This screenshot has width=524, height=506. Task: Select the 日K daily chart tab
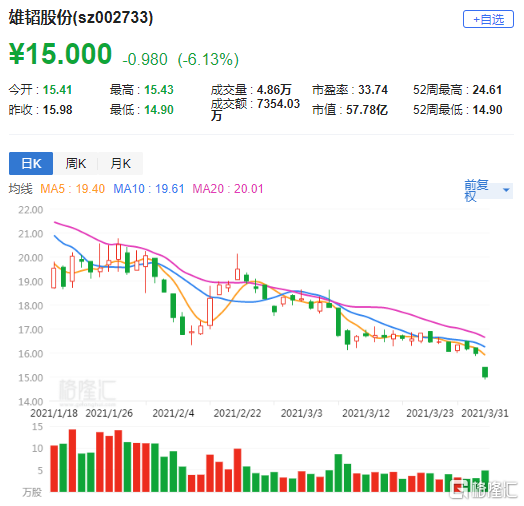31,163
